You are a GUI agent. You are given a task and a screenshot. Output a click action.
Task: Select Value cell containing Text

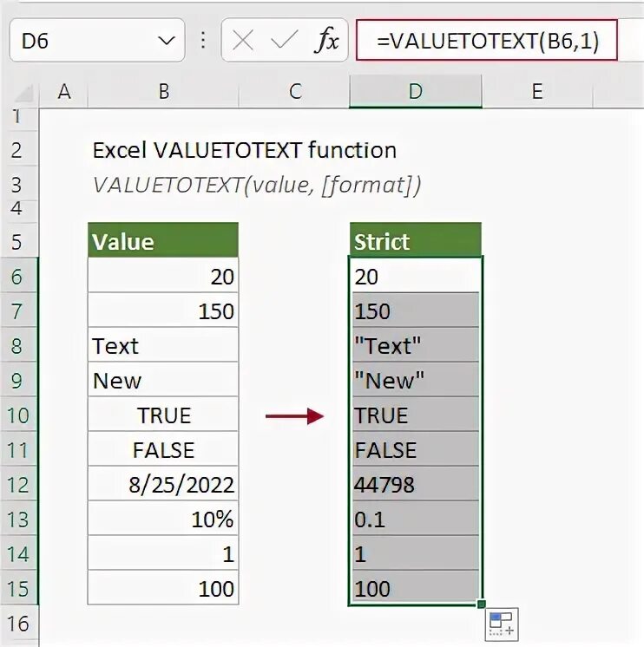(x=163, y=345)
